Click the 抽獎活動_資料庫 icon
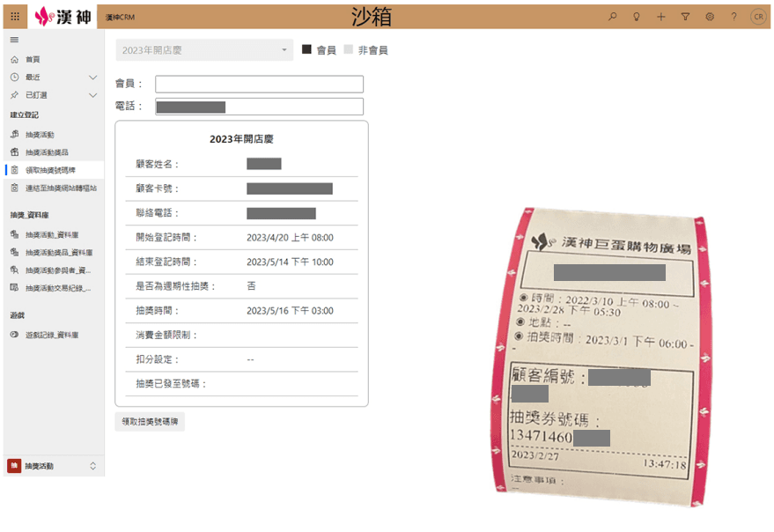The image size is (774, 532). coord(14,234)
